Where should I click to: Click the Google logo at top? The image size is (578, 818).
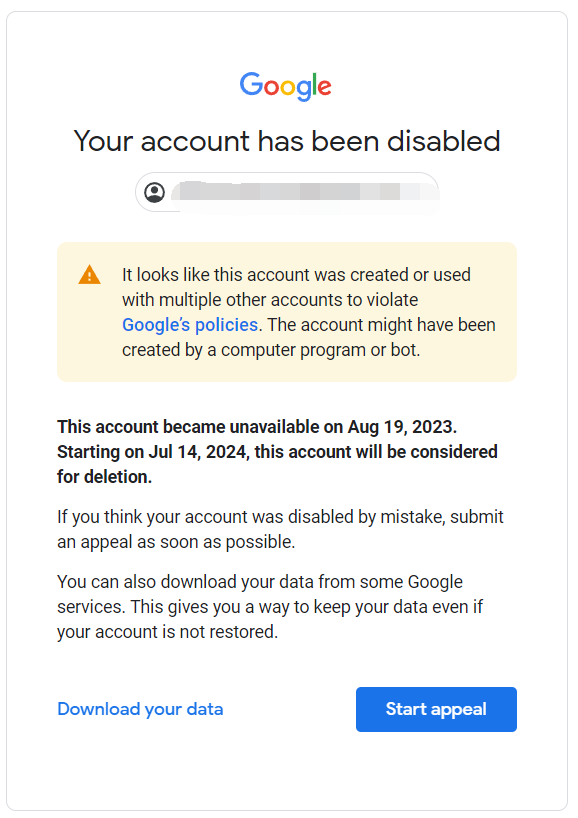coord(285,86)
